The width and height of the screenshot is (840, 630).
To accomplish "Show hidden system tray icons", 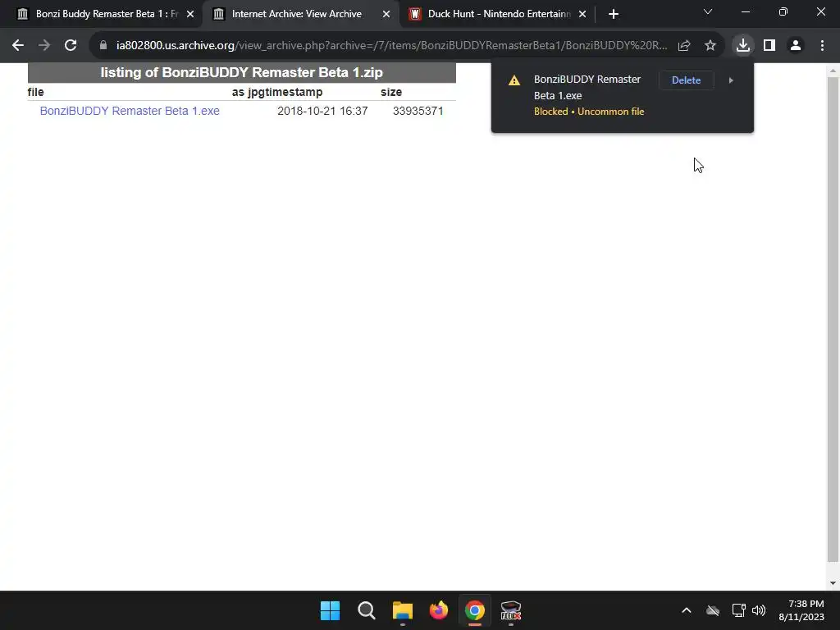I will [687, 610].
